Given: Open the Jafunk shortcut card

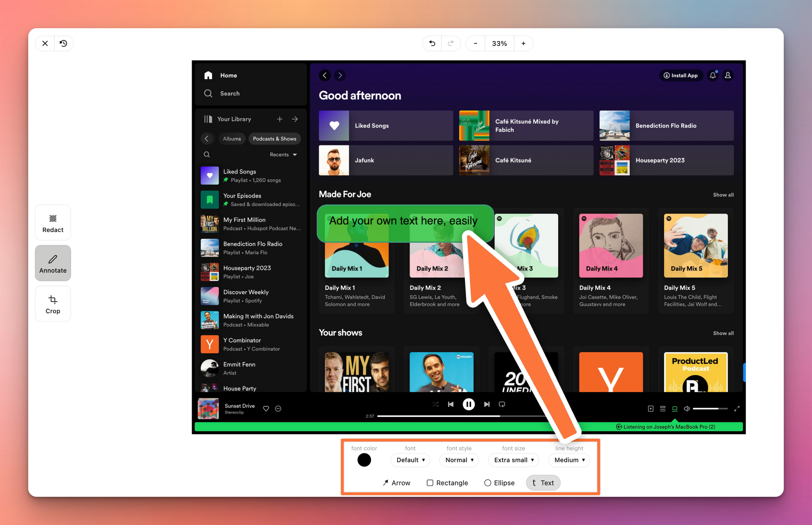Looking at the screenshot, I should pyautogui.click(x=386, y=160).
